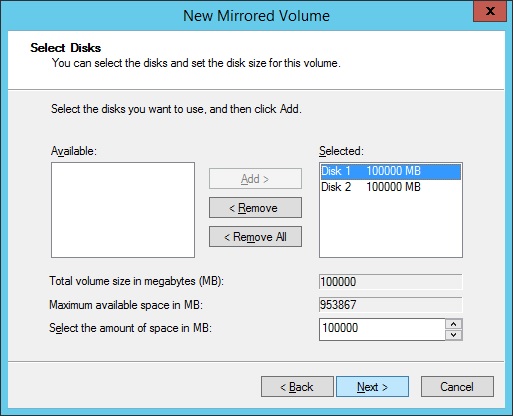513x416 pixels.
Task: Proceed with the Next > button
Action: click(372, 387)
